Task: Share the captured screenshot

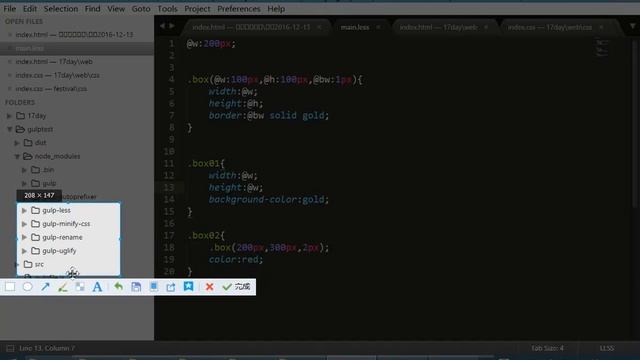Action: pos(171,287)
